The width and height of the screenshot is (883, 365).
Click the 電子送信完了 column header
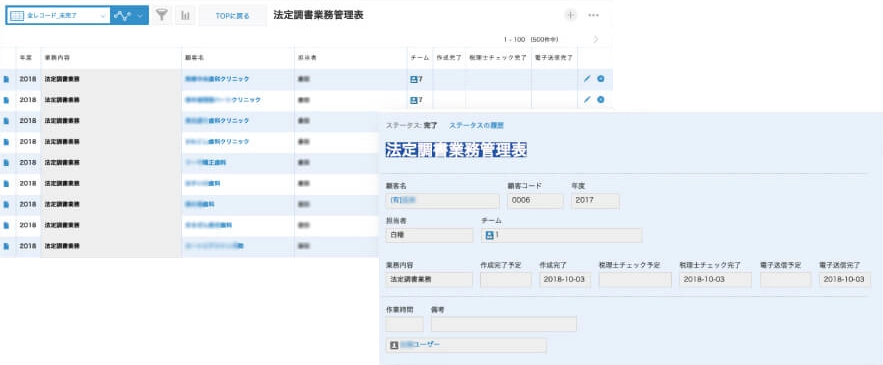[x=554, y=58]
